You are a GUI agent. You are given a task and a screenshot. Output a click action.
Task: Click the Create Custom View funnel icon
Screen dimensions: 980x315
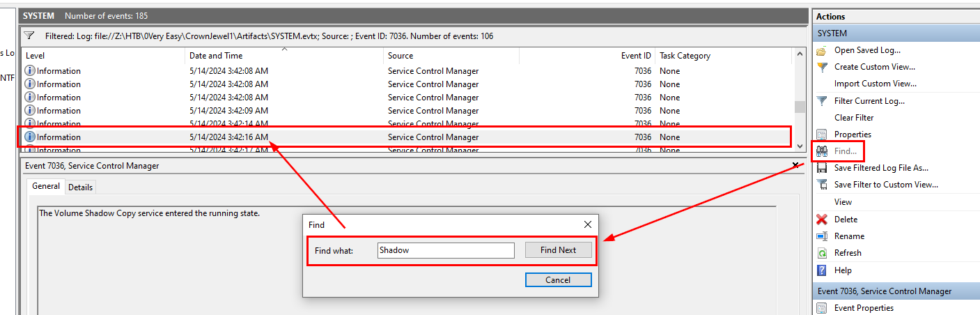point(822,67)
